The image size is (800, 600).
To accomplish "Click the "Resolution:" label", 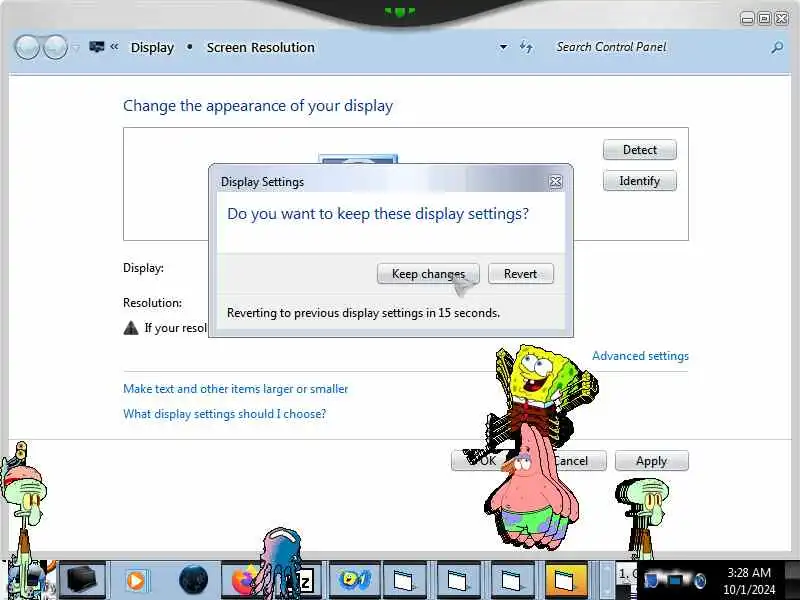I will point(153,303).
